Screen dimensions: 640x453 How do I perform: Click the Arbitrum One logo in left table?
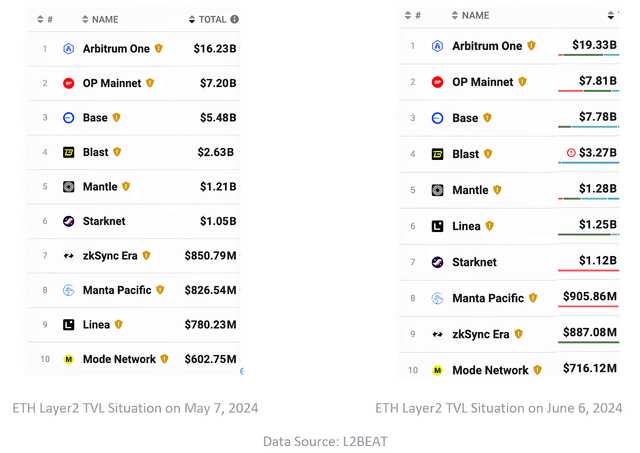tap(69, 49)
